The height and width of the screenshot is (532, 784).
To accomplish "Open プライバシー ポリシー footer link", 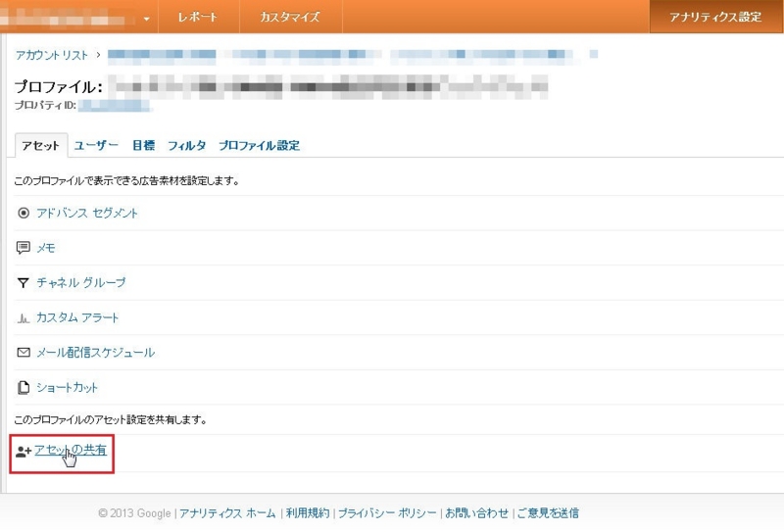I will tap(387, 513).
